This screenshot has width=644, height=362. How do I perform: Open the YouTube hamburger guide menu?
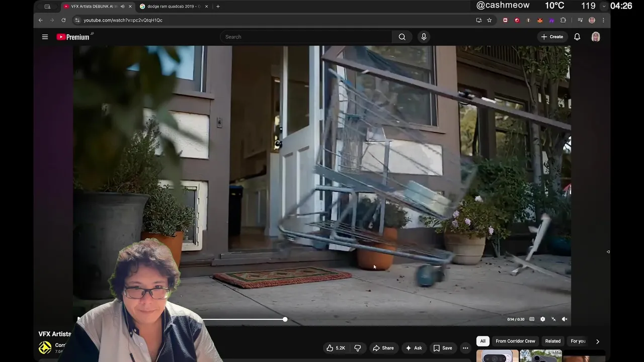pos(45,37)
